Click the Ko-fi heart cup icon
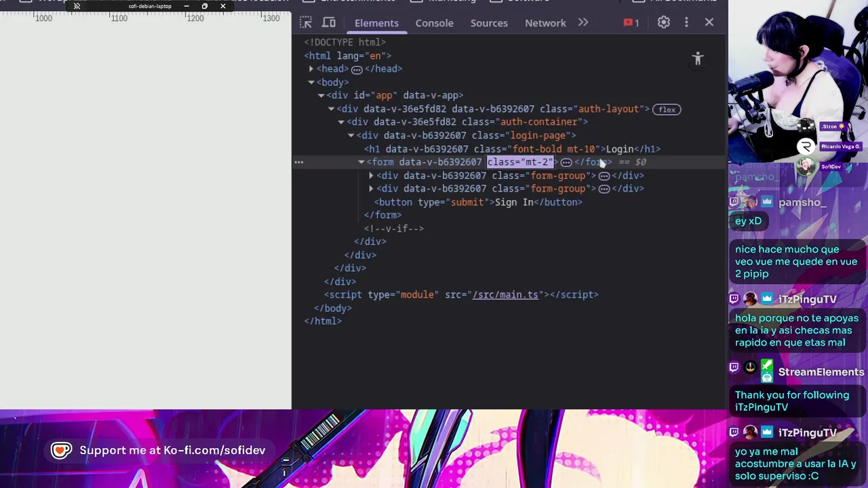868x488 pixels. tap(61, 451)
